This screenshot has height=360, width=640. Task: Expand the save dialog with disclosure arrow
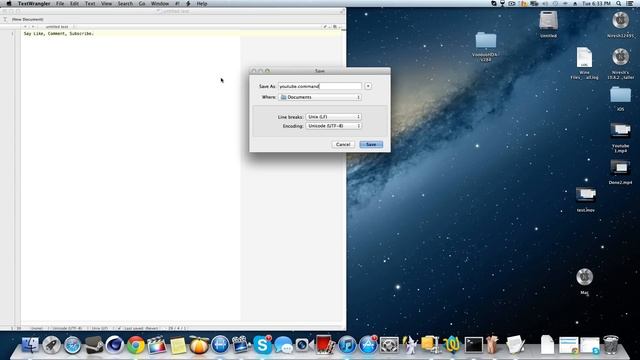click(368, 86)
